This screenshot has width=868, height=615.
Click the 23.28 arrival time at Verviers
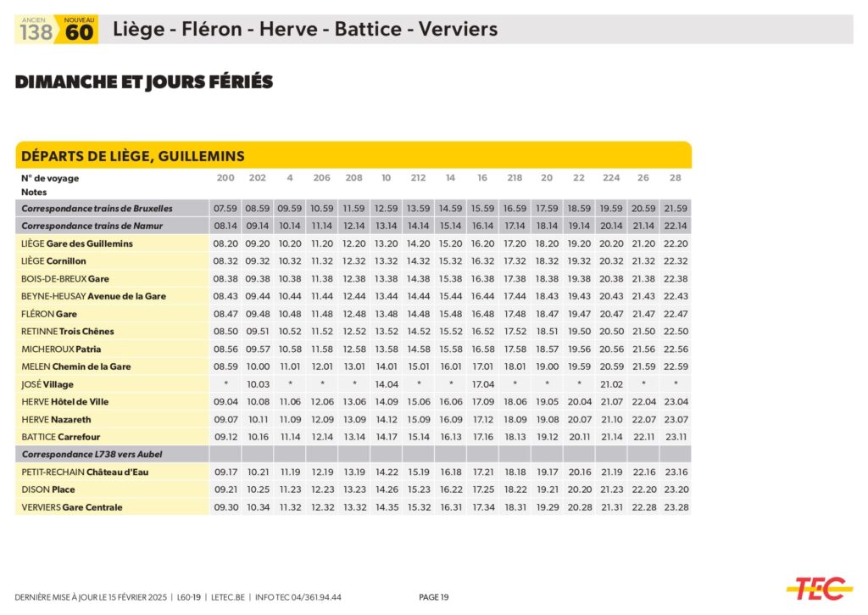click(676, 507)
